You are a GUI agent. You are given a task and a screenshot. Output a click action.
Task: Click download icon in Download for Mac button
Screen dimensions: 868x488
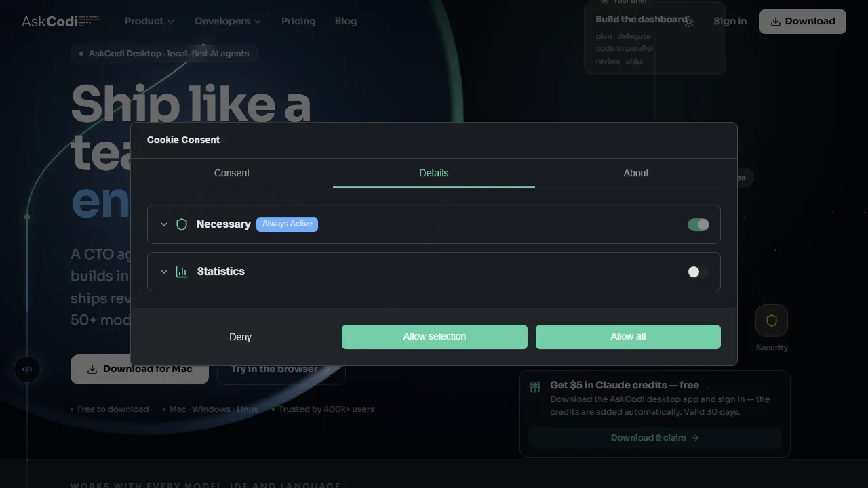[92, 369]
